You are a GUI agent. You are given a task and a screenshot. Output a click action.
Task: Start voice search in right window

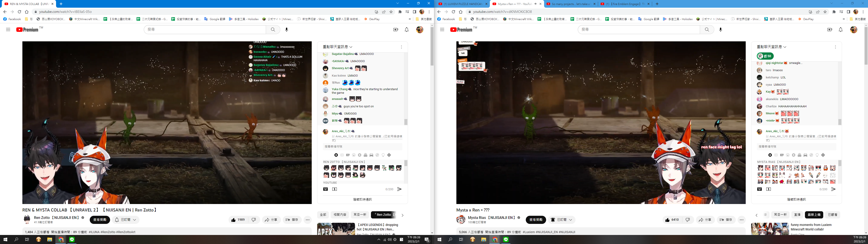[721, 30]
